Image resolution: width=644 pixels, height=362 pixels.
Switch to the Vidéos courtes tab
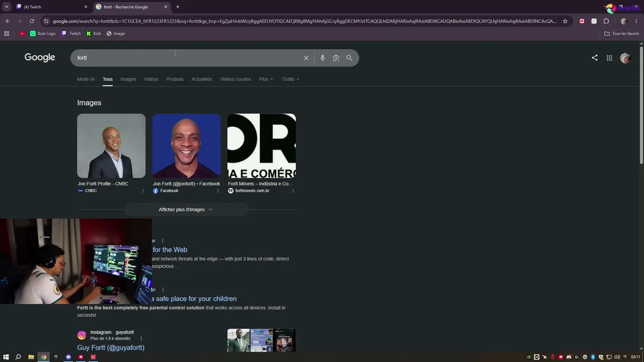tap(235, 79)
